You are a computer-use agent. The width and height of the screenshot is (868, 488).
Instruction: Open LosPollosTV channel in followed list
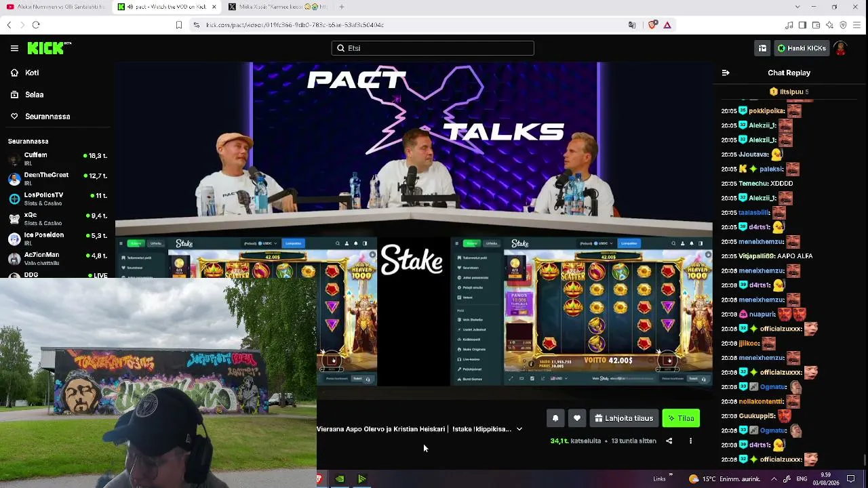[58, 199]
